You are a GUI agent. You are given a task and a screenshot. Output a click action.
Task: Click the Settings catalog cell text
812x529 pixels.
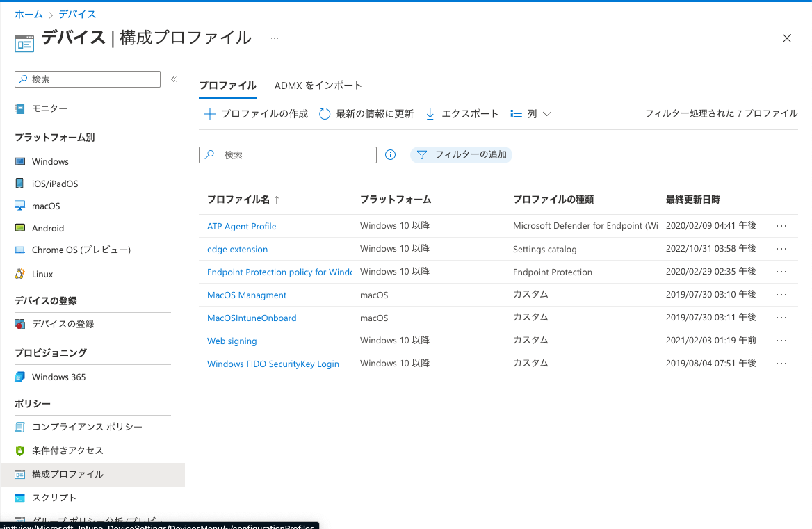[x=545, y=249]
